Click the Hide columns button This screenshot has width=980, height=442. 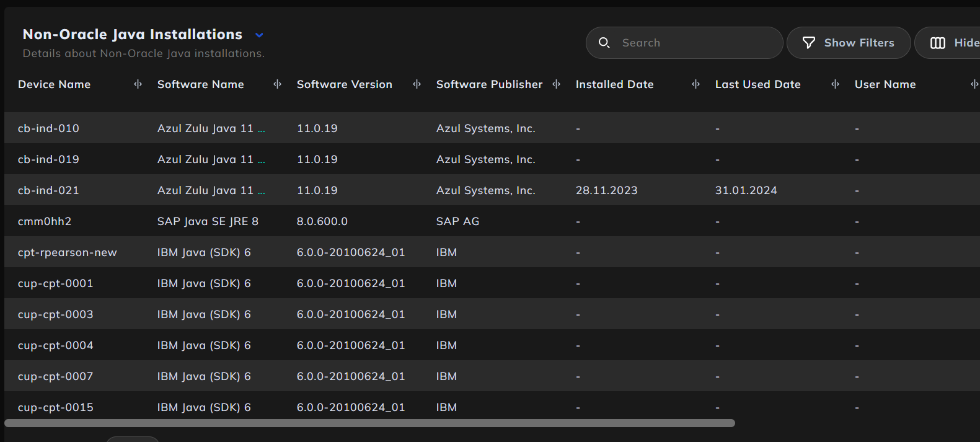coord(948,43)
